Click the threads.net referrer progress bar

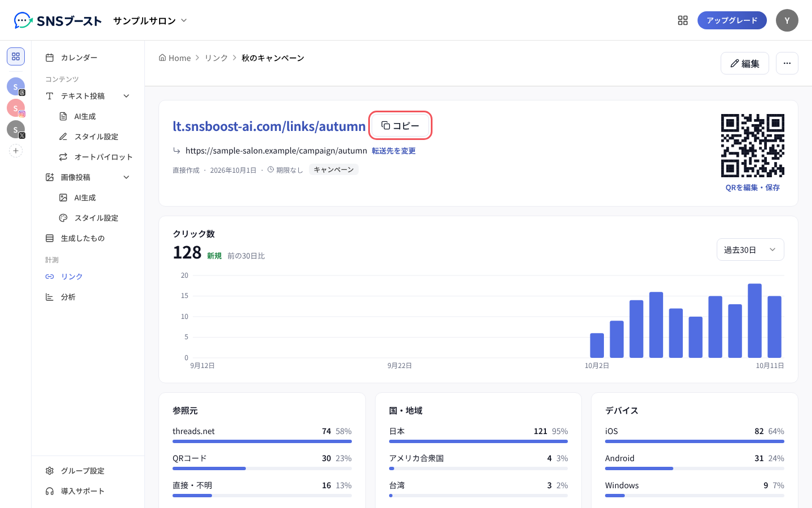pos(262,441)
